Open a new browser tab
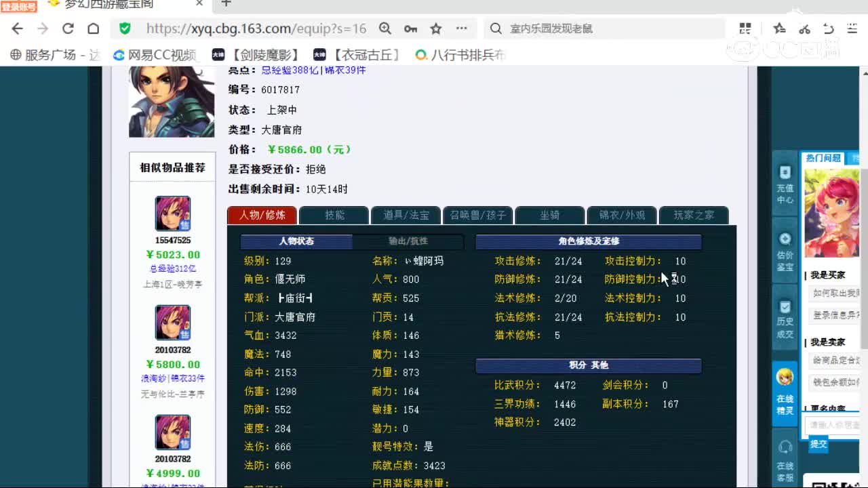The image size is (868, 488). click(x=226, y=4)
